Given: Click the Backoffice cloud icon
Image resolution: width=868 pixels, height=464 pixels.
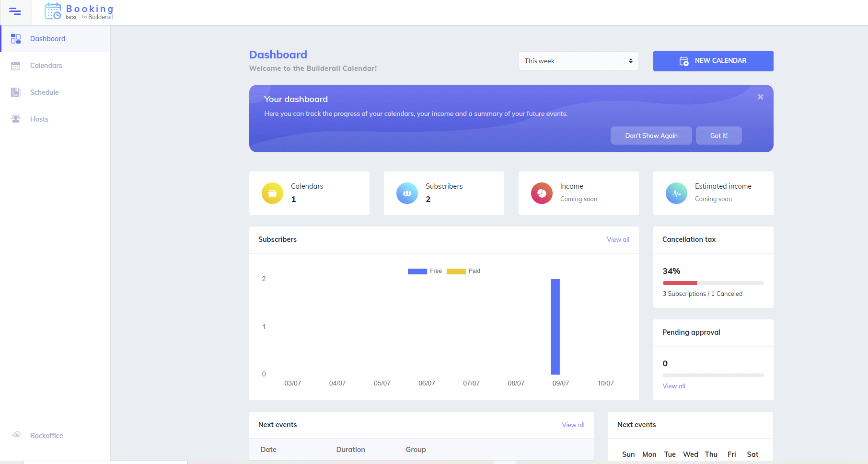Looking at the screenshot, I should pyautogui.click(x=16, y=435).
